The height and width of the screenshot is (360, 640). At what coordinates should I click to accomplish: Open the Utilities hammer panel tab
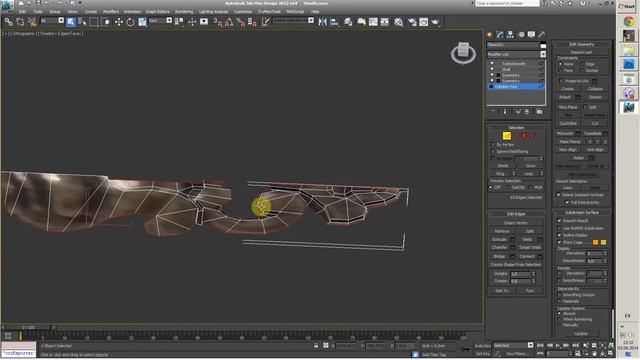click(x=542, y=35)
